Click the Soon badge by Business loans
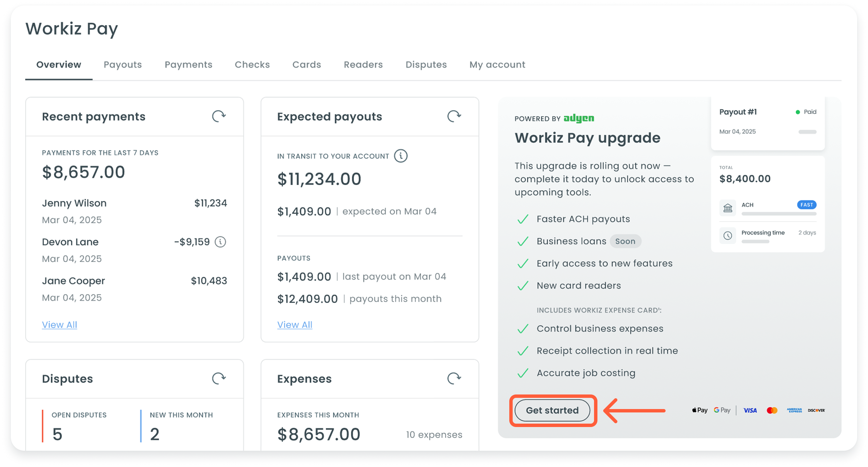868x467 pixels. [x=625, y=241]
